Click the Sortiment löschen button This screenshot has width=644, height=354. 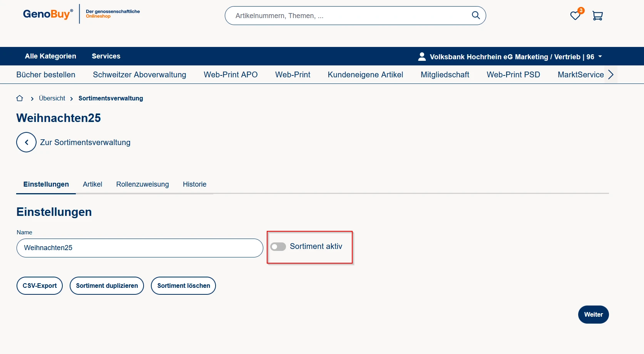183,286
